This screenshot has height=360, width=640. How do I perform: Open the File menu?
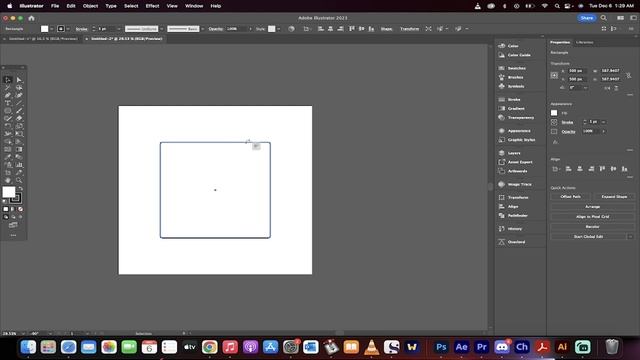click(55, 6)
